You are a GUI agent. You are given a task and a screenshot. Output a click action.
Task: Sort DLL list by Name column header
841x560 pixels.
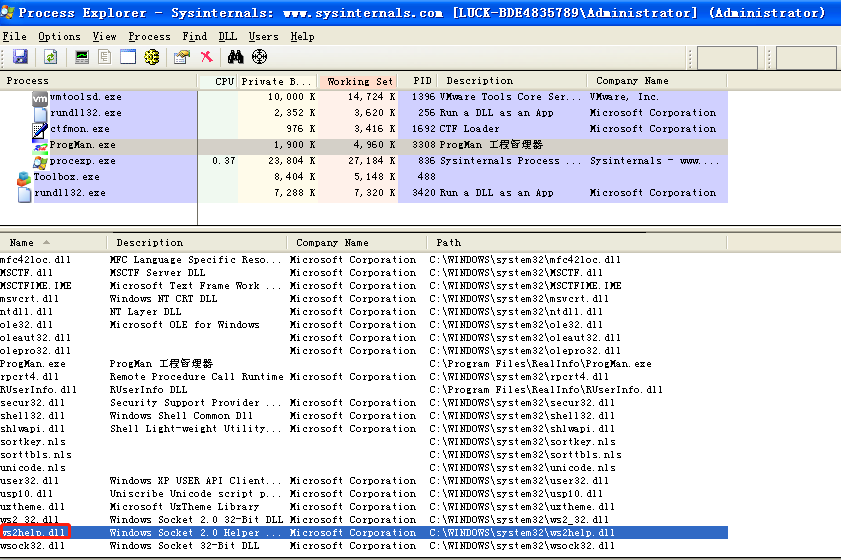pyautogui.click(x=22, y=243)
